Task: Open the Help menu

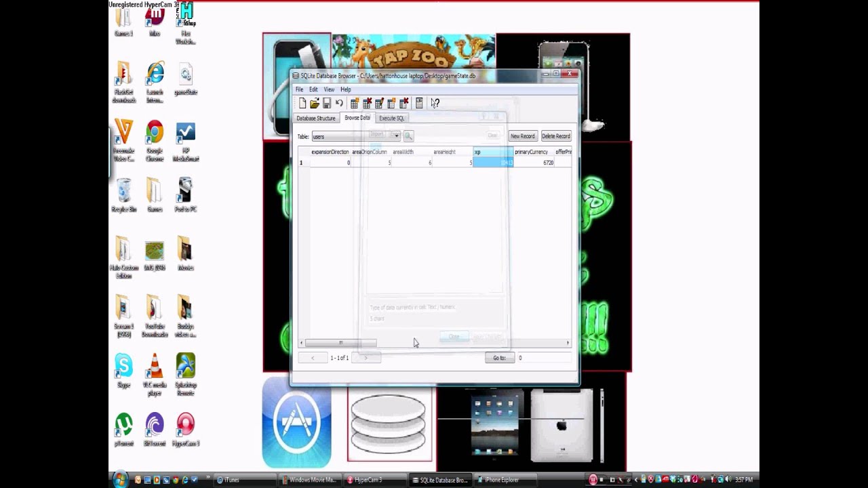Action: coord(346,89)
